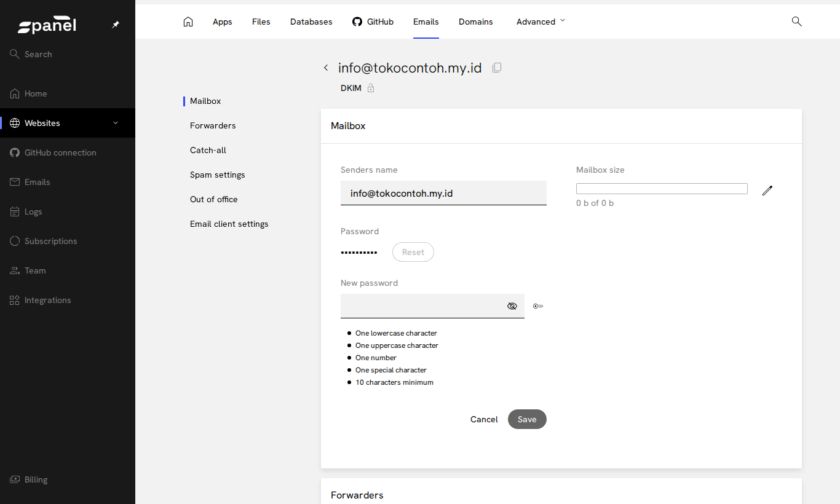Image resolution: width=840 pixels, height=504 pixels.
Task: Open the search magnifier in top bar
Action: [x=796, y=22]
